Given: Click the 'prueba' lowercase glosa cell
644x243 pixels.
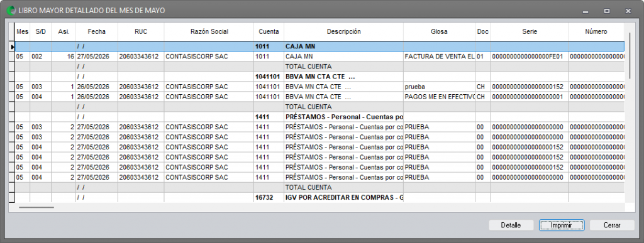Looking at the screenshot, I should tap(439, 87).
